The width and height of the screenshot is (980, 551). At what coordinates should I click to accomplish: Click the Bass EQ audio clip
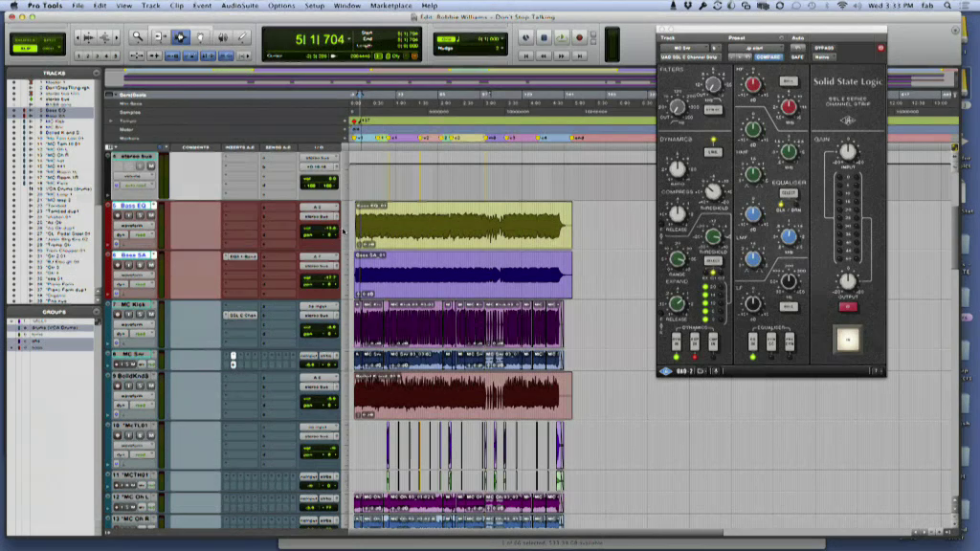pyautogui.click(x=462, y=225)
